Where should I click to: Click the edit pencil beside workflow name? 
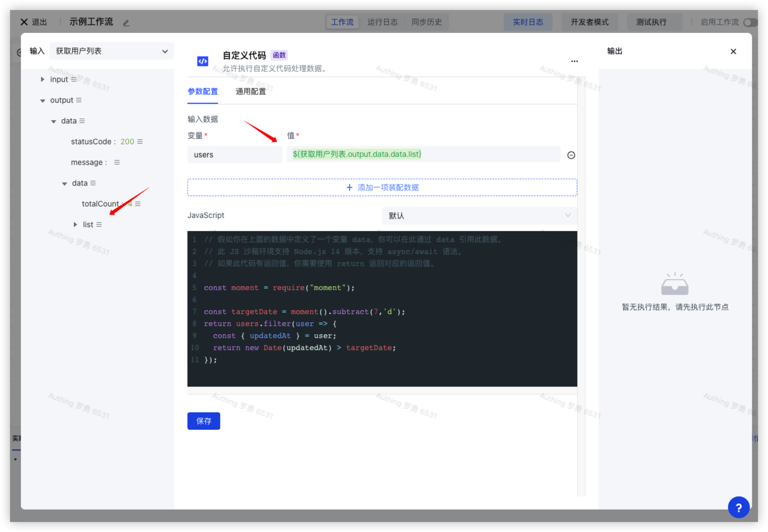coord(126,23)
